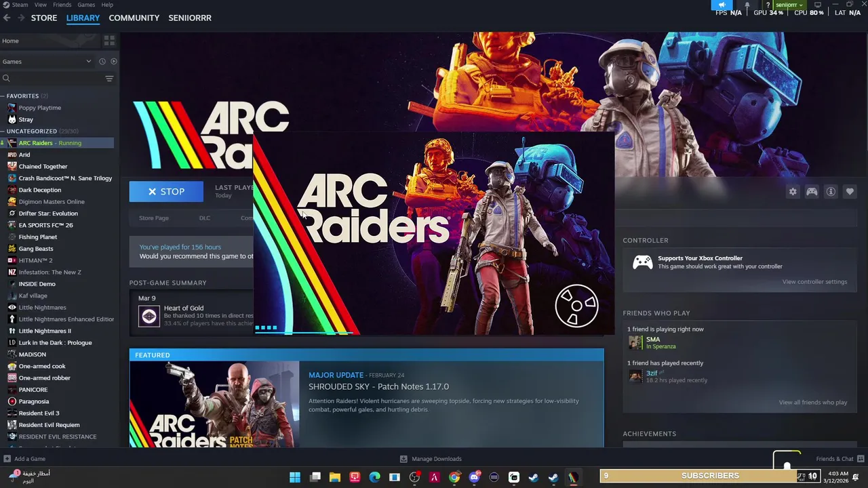Go back with the left arrow
The width and height of the screenshot is (868, 488).
(x=7, y=18)
